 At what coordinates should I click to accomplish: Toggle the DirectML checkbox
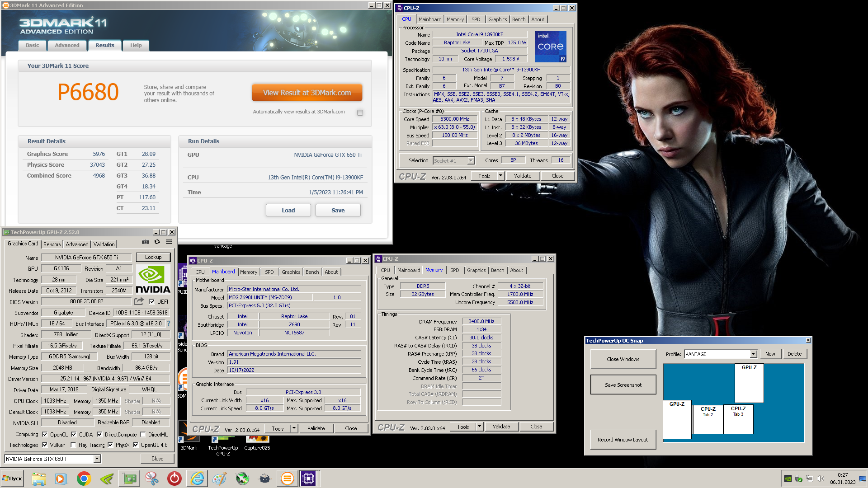(x=143, y=434)
